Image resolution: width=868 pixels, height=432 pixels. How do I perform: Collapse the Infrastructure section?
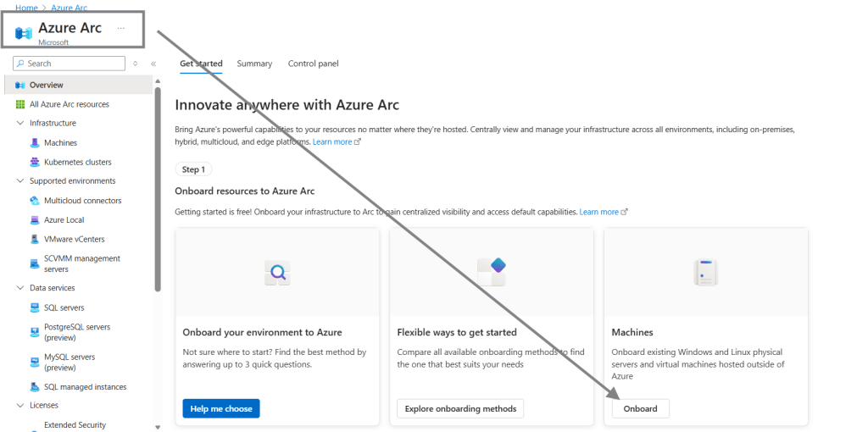tap(20, 124)
